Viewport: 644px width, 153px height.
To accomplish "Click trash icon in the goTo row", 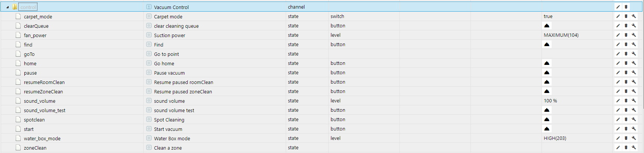I will pos(626,54).
